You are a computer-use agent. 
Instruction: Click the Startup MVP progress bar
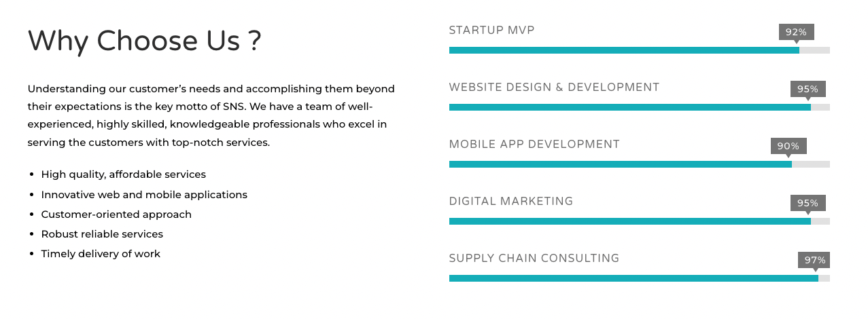pyautogui.click(x=639, y=50)
